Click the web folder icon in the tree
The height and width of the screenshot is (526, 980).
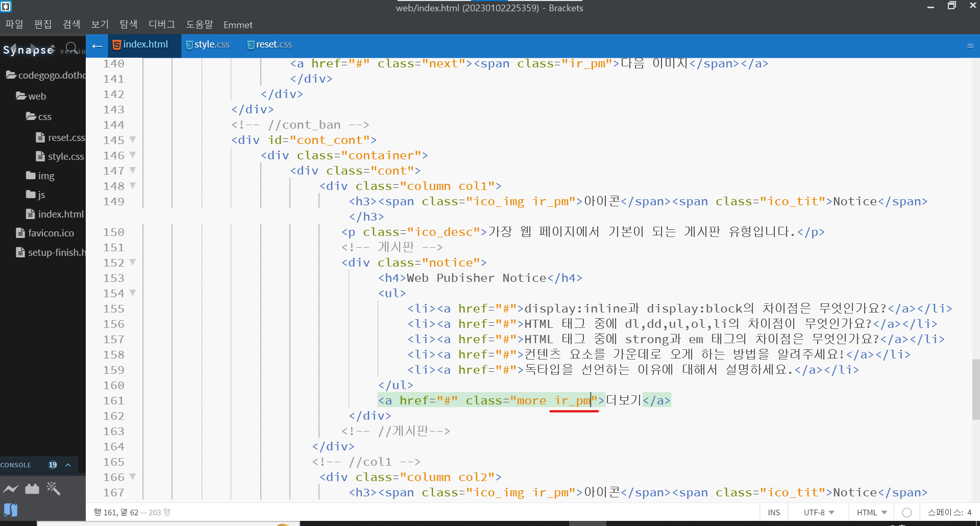click(x=21, y=95)
